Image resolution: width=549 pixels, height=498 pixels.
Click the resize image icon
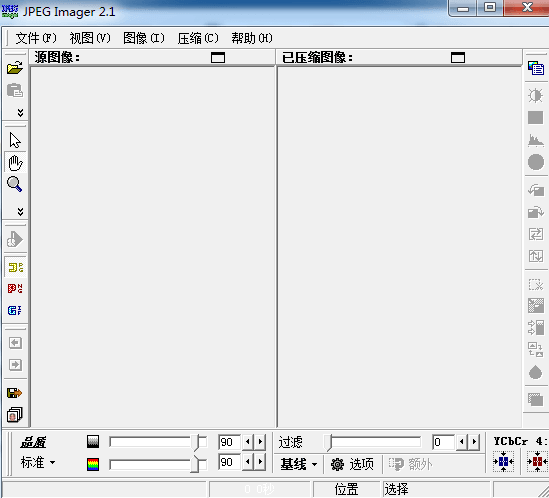tap(536, 305)
